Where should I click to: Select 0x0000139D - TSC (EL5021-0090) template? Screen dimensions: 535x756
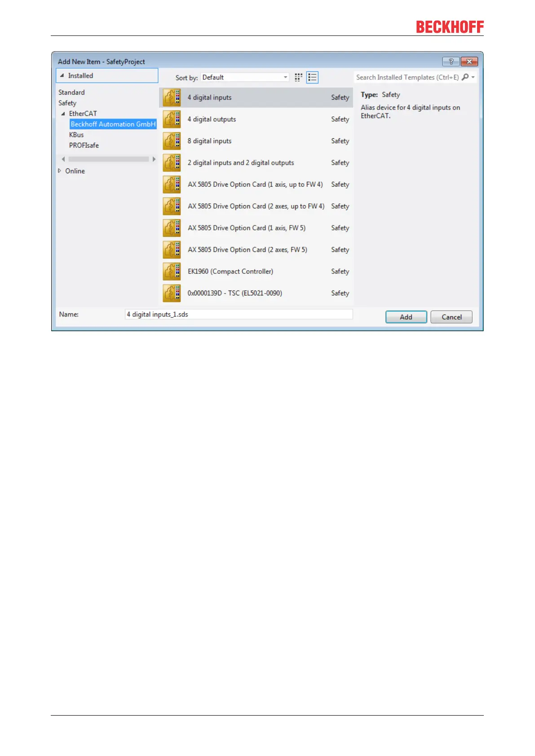point(256,293)
